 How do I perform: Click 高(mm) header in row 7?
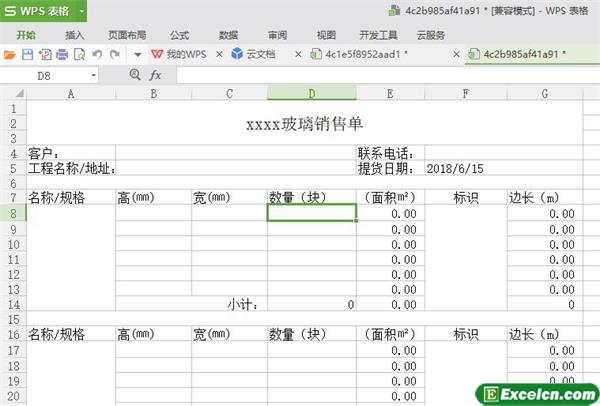[x=153, y=197]
